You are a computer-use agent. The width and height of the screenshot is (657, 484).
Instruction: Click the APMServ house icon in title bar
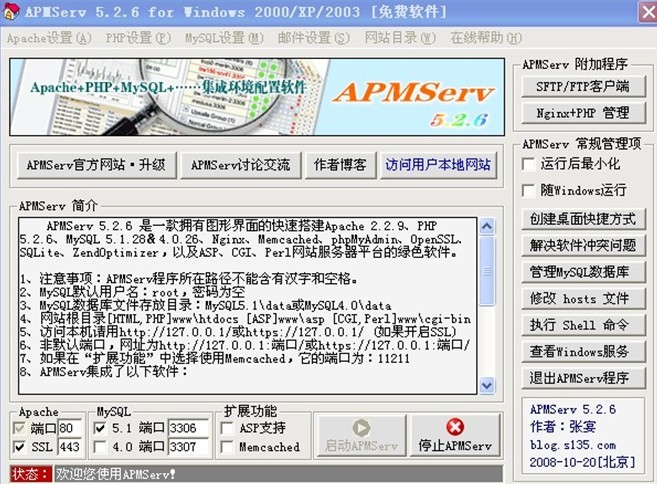[10, 11]
